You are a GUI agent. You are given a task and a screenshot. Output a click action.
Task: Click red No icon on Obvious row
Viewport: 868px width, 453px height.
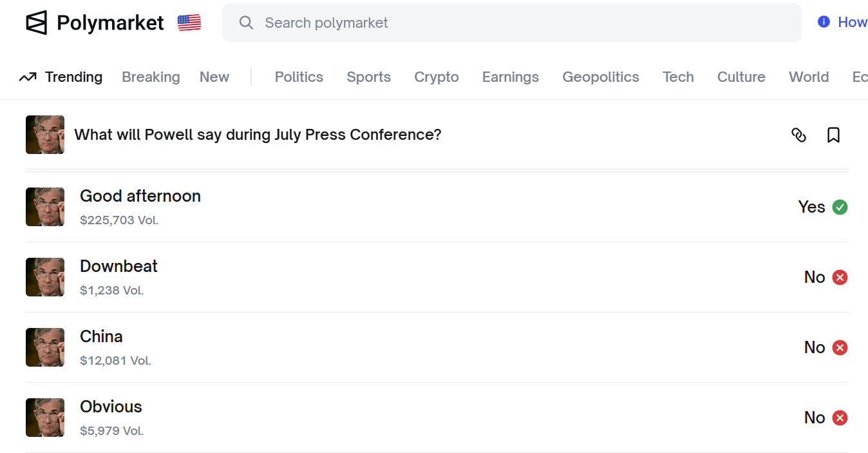[840, 418]
